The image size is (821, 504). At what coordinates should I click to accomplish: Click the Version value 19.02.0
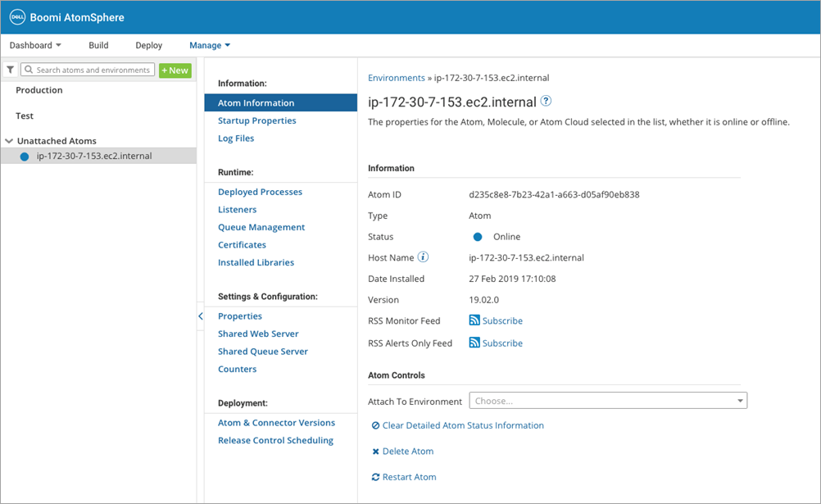click(x=483, y=300)
